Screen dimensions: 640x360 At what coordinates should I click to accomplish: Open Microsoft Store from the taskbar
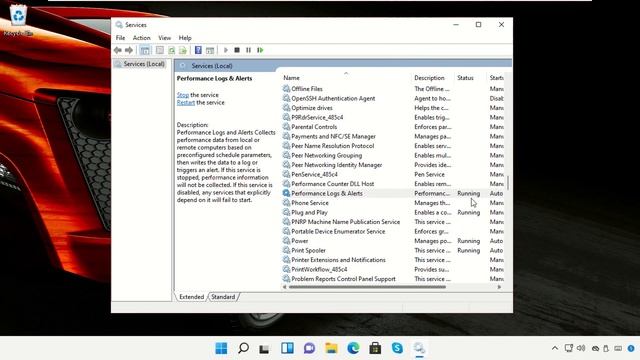pyautogui.click(x=375, y=348)
